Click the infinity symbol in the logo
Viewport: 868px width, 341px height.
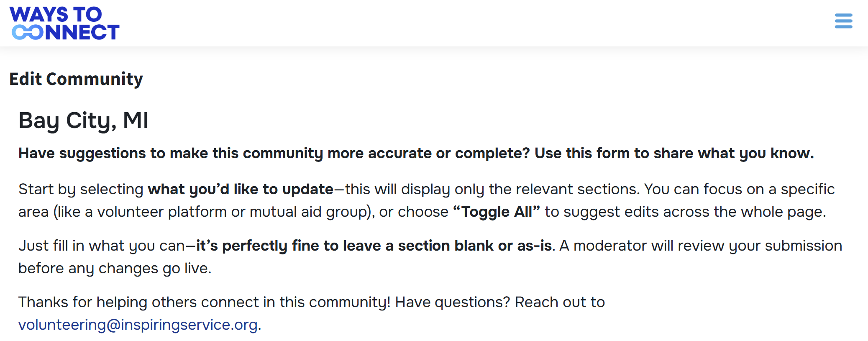tap(28, 32)
